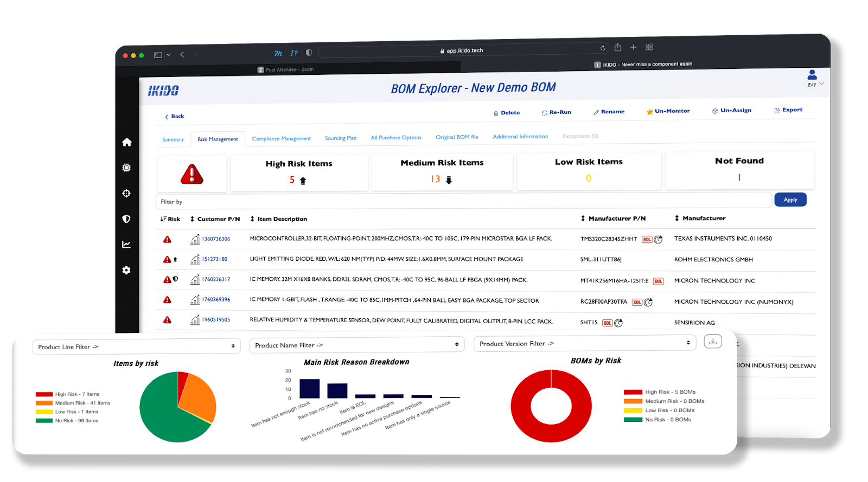Open Product Name Filter dropdown
Viewport: 868px width, 482px height.
[x=356, y=345]
